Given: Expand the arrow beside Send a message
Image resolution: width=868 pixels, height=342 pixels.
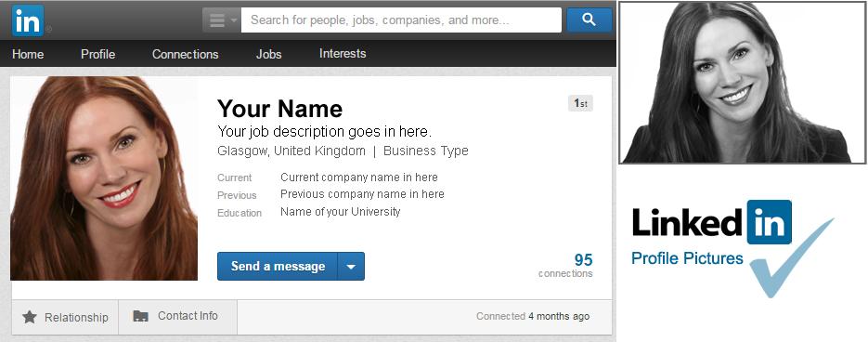Looking at the screenshot, I should tap(351, 266).
